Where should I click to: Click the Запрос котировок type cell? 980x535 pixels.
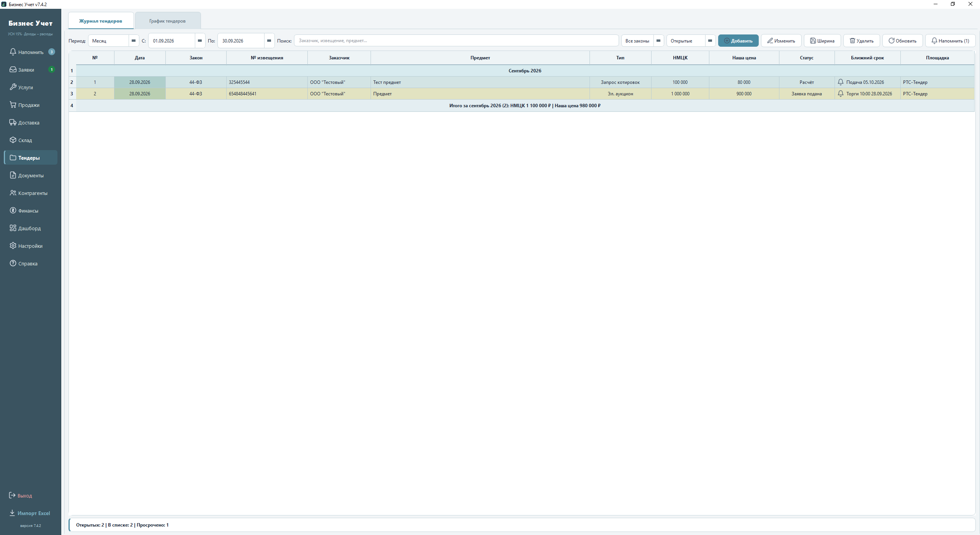(x=620, y=82)
